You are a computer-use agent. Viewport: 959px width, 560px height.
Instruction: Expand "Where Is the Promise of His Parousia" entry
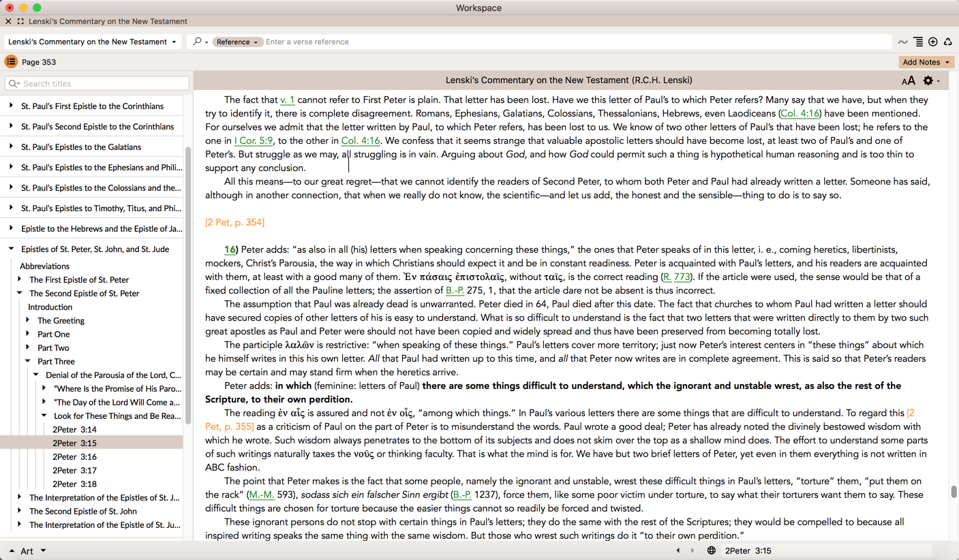pyautogui.click(x=44, y=388)
